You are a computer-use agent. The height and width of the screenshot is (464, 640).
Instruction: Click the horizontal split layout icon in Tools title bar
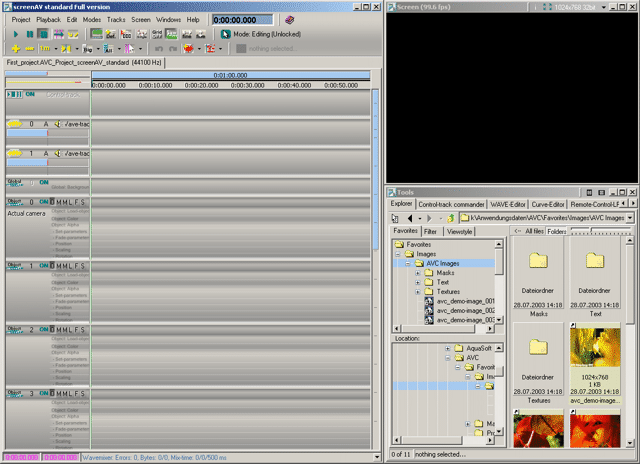tap(601, 192)
